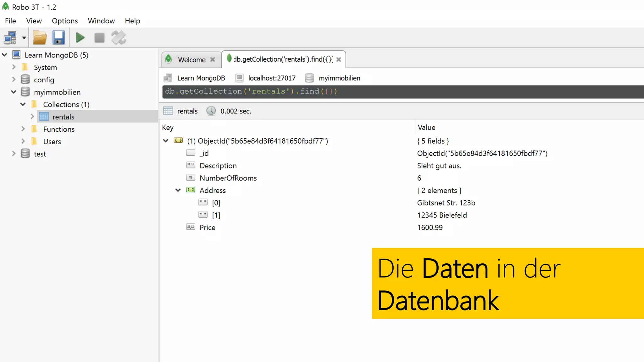Select the Users tree item

tap(52, 141)
